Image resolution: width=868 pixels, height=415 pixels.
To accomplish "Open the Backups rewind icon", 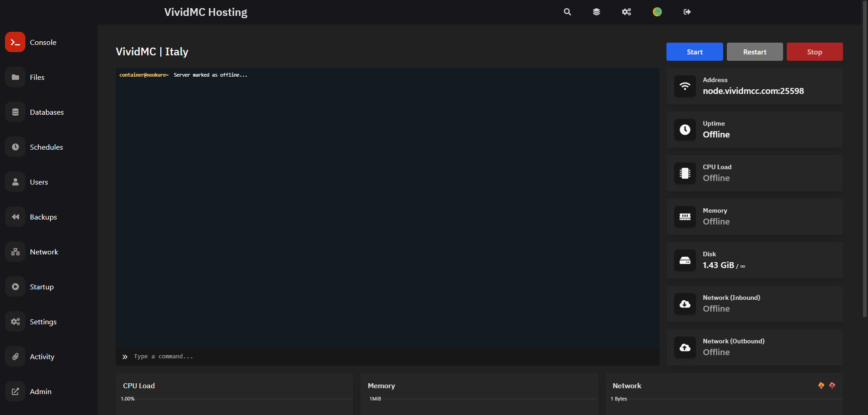I will [x=15, y=217].
